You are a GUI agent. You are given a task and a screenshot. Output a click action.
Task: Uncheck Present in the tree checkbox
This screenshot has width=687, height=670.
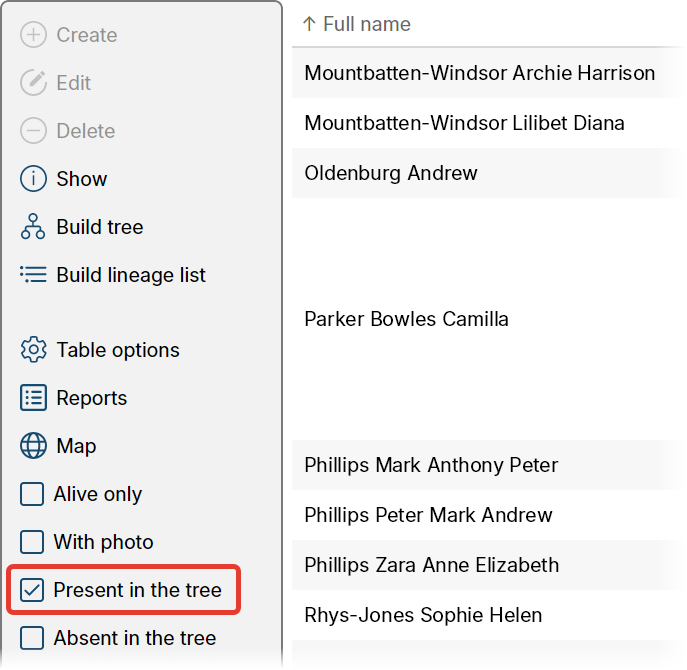point(33,590)
